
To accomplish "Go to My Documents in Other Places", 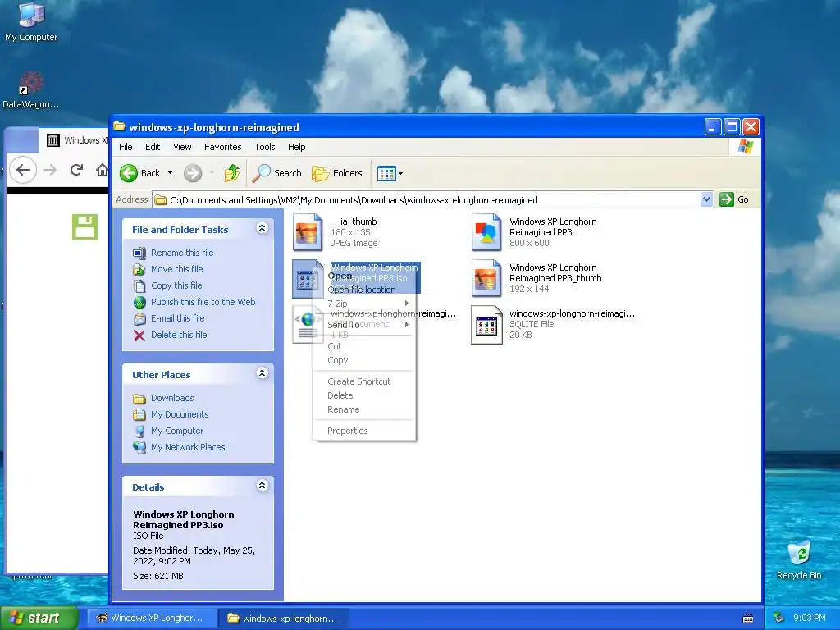I will [180, 414].
